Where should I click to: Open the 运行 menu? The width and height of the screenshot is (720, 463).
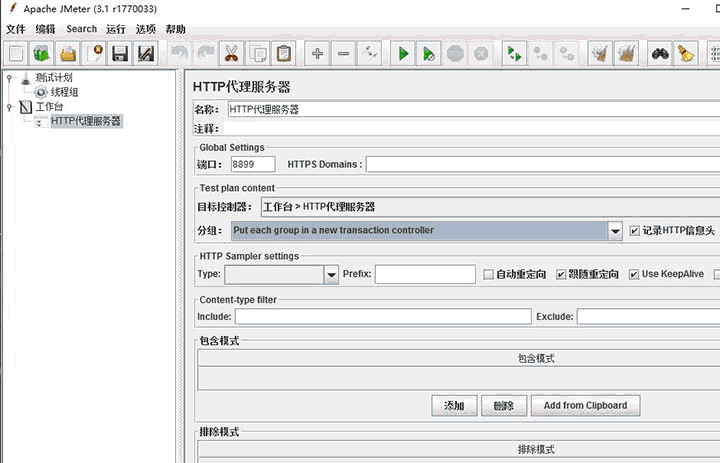(116, 29)
